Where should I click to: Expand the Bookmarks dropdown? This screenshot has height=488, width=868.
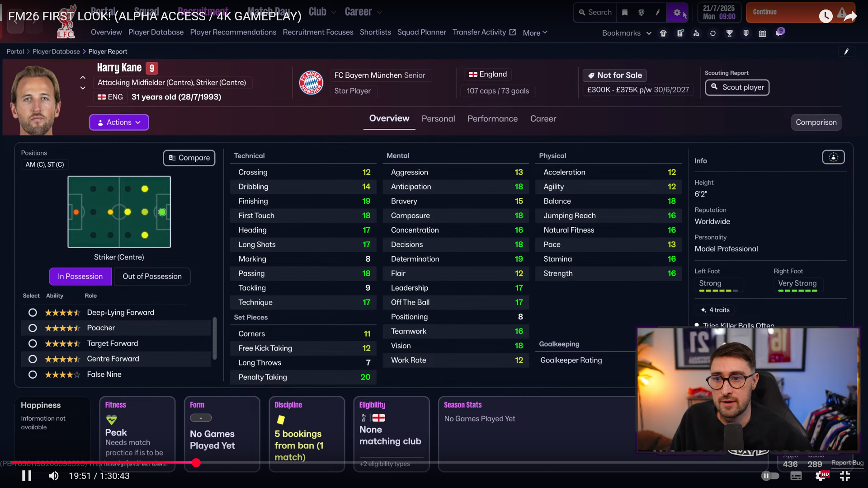click(x=627, y=33)
